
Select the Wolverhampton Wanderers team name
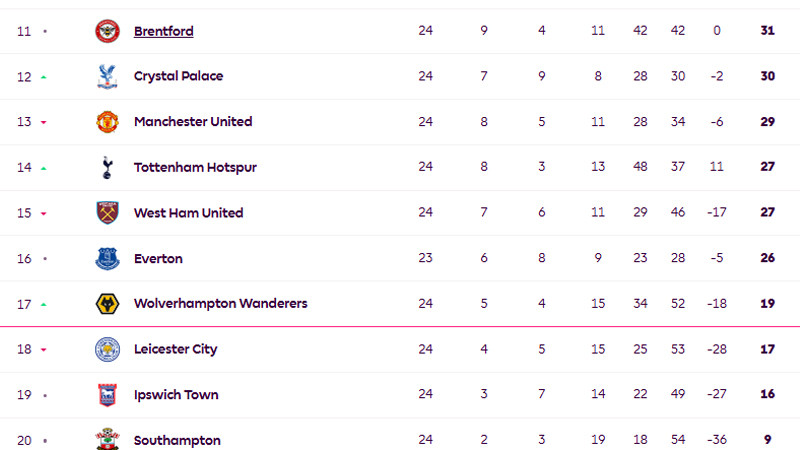(220, 304)
